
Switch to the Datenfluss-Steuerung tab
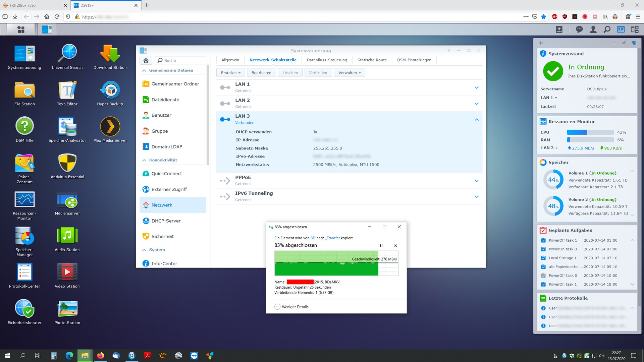pos(327,60)
